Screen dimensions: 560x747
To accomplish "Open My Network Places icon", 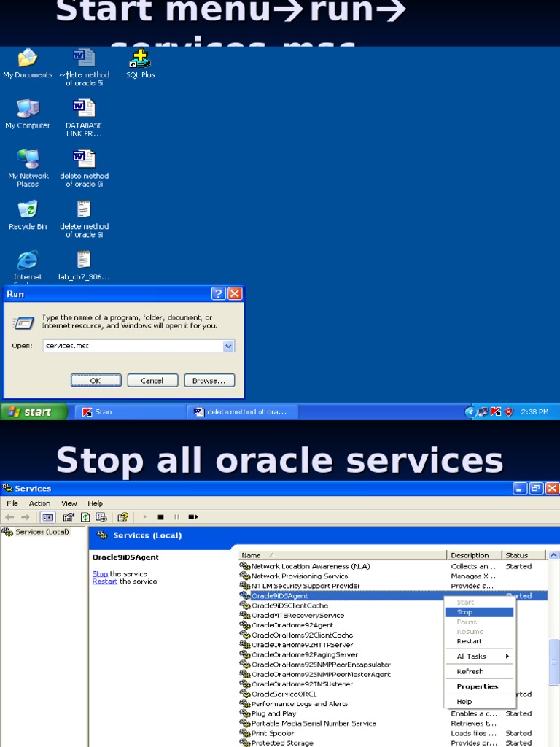I will (28, 168).
